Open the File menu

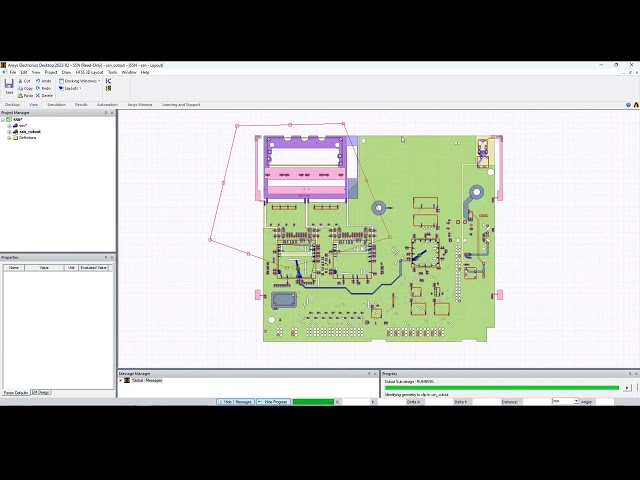(13, 72)
